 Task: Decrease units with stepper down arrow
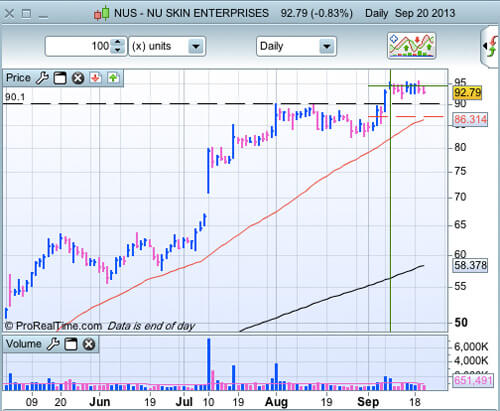click(x=117, y=50)
